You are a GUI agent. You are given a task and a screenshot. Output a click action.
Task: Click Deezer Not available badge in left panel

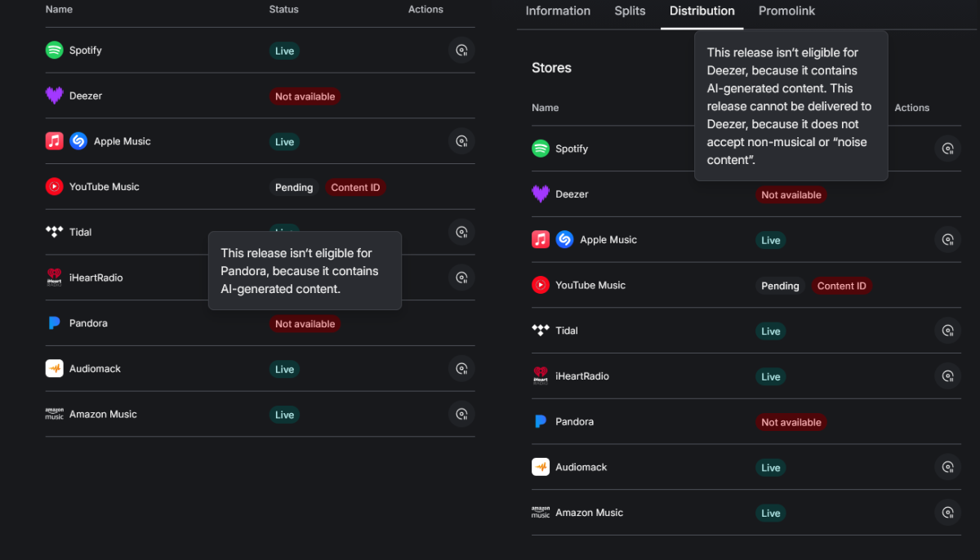305,96
